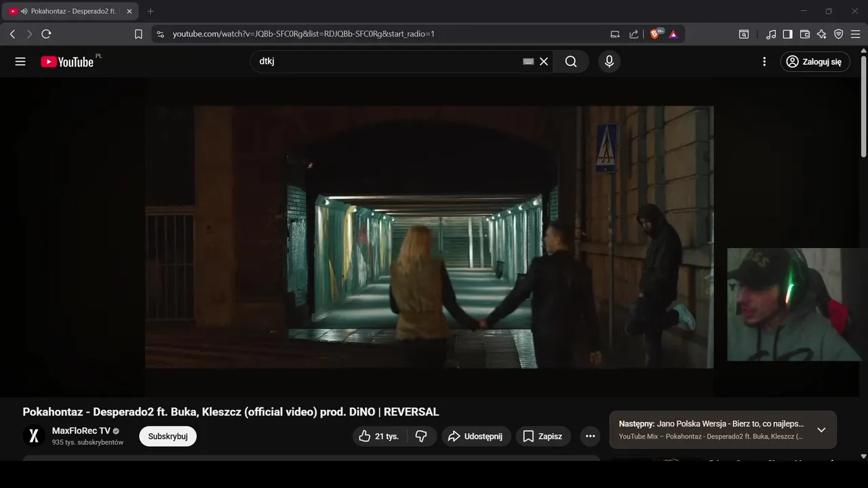The width and height of the screenshot is (868, 488).
Task: Click the video player to pause
Action: (429, 237)
